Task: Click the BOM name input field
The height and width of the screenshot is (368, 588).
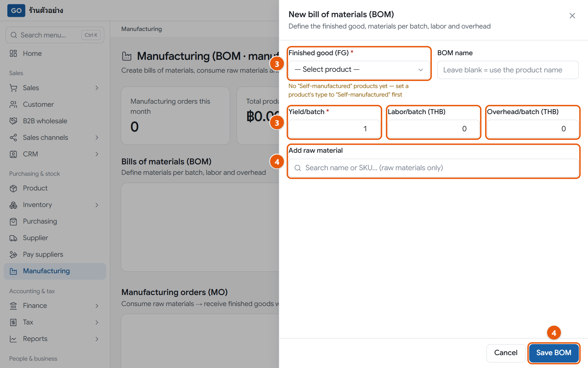Action: (508, 70)
